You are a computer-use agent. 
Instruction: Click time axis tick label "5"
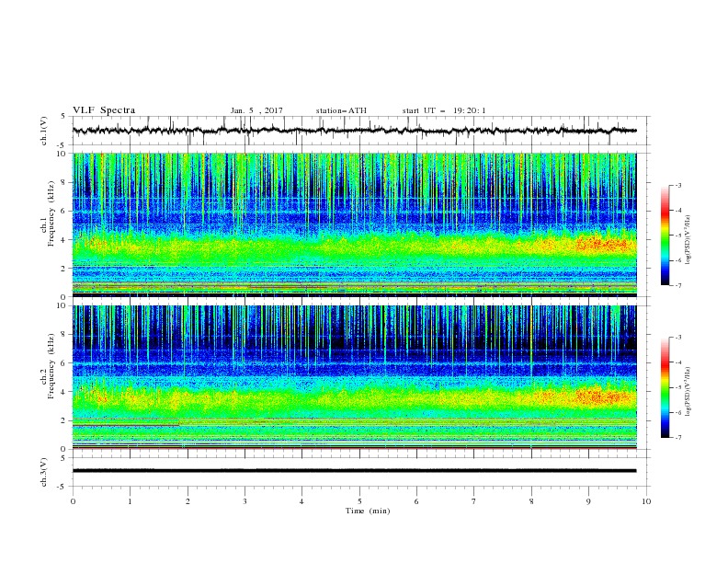point(359,501)
